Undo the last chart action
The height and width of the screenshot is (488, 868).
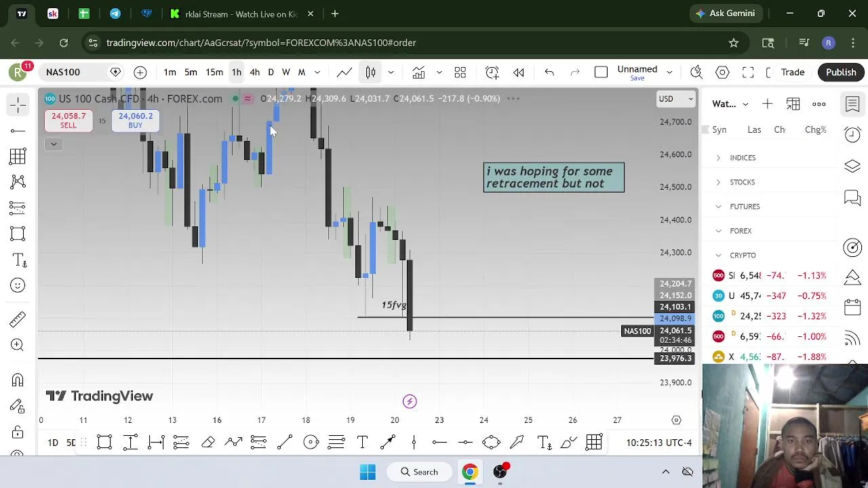click(x=549, y=72)
